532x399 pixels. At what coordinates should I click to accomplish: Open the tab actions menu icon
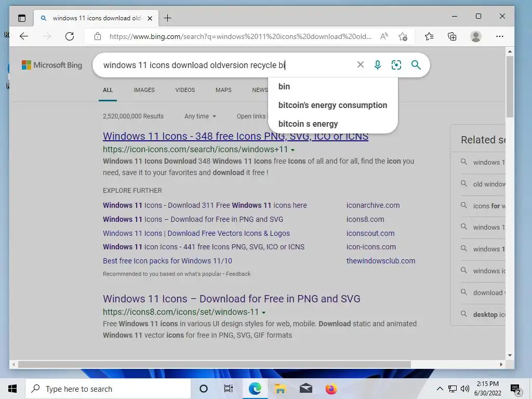(x=22, y=18)
